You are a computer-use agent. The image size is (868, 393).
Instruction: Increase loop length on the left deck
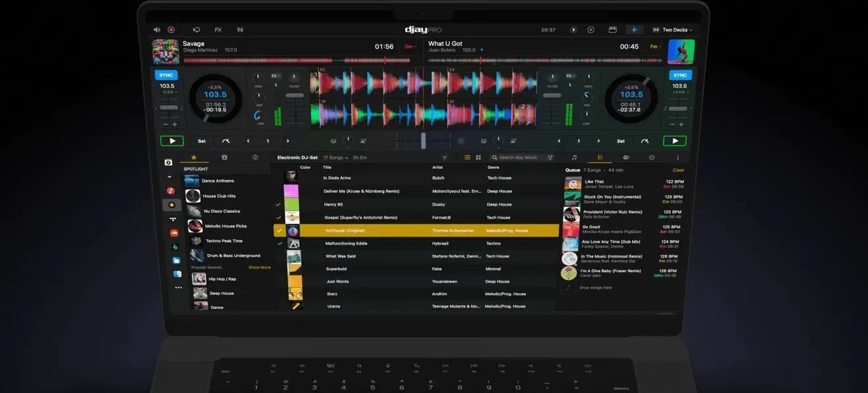[x=287, y=141]
